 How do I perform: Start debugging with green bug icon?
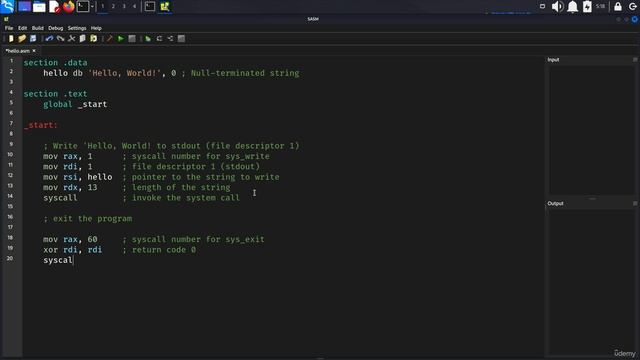pyautogui.click(x=148, y=38)
